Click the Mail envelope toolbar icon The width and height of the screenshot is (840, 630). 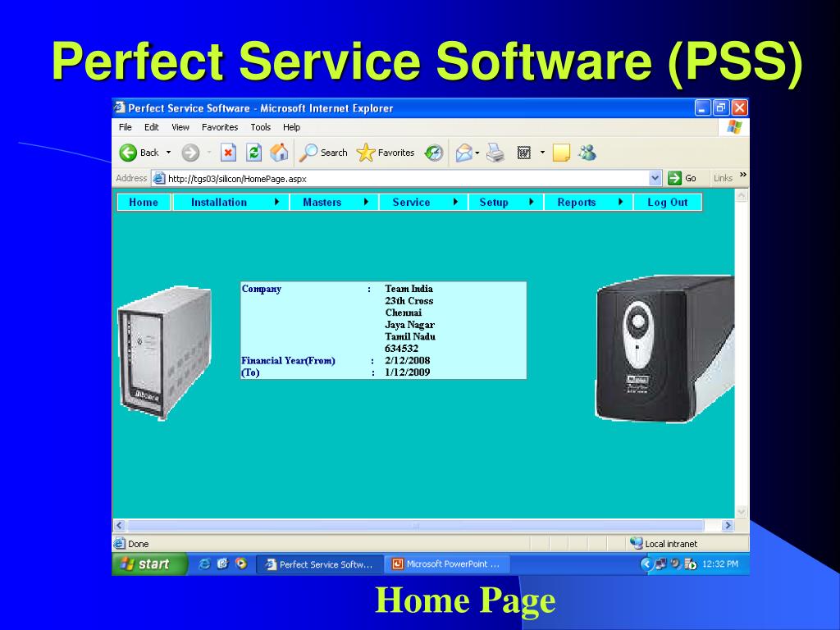pos(464,153)
